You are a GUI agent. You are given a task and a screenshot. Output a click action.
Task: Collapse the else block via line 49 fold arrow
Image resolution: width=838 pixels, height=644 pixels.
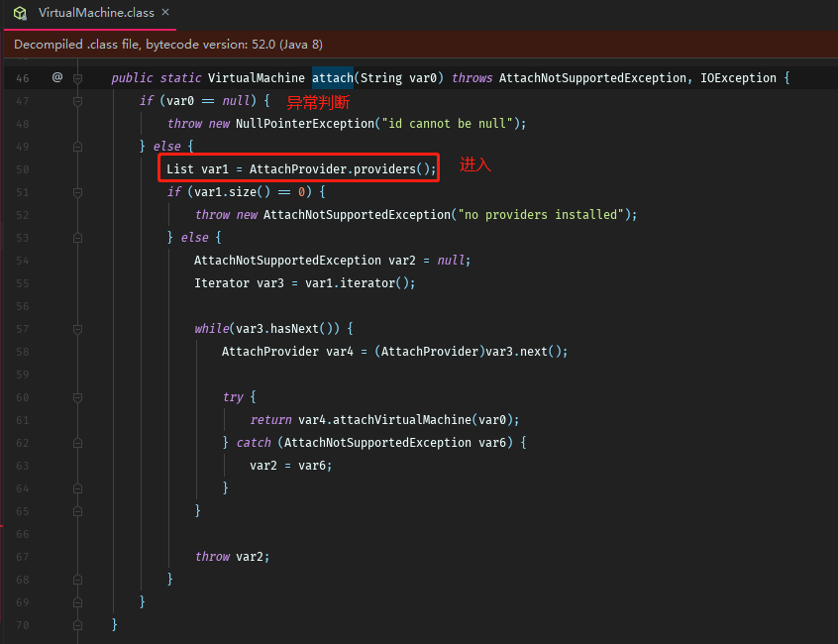coord(77,146)
